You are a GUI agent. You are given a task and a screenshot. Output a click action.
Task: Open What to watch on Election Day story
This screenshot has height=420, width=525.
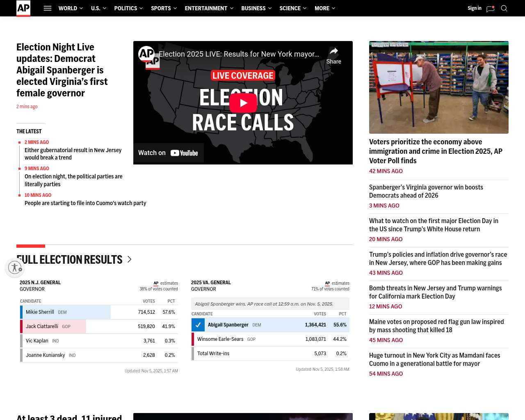click(434, 225)
